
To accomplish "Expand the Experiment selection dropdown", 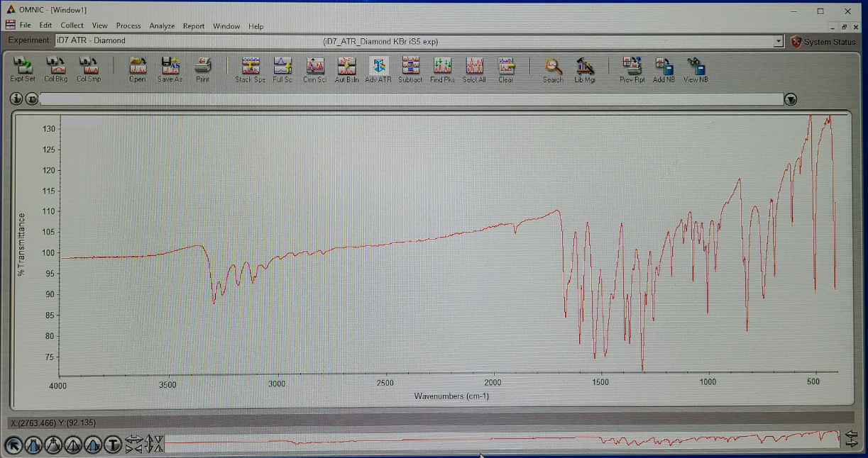I will (779, 42).
